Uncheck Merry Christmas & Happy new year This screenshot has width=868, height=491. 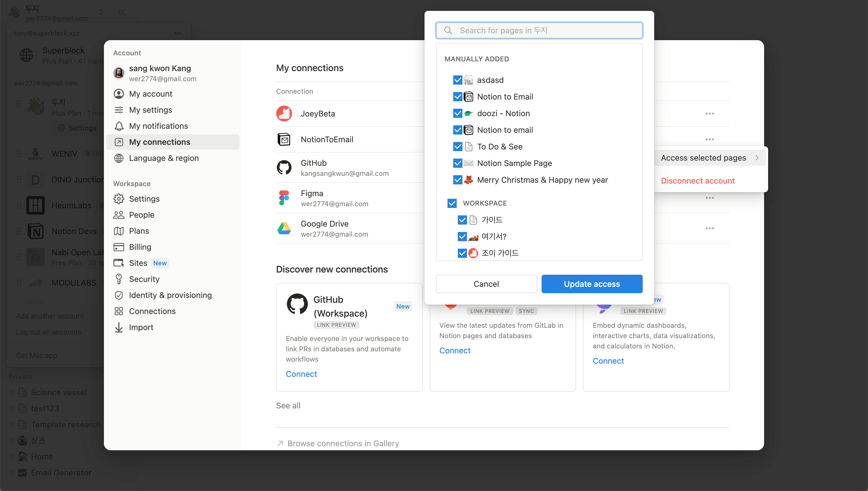[457, 180]
